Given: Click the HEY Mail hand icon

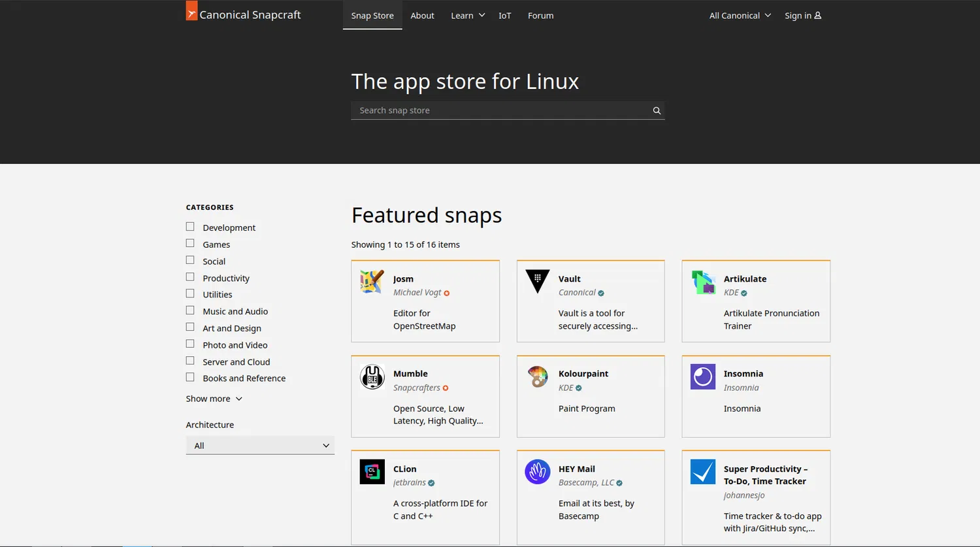Looking at the screenshot, I should 537,472.
